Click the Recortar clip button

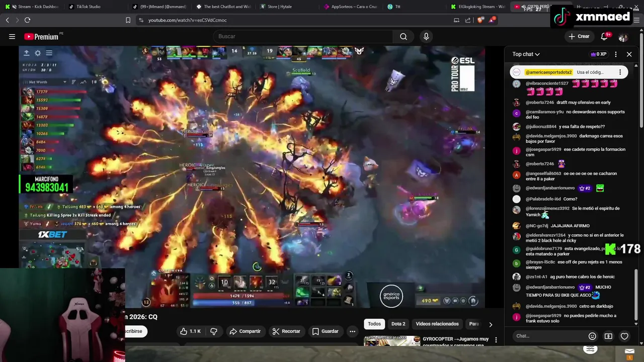click(286, 331)
